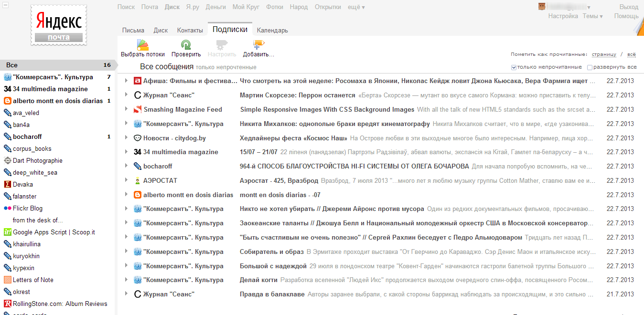Click the Google Apps Script Scoop.it icon
644x315 pixels.
pos(8,232)
